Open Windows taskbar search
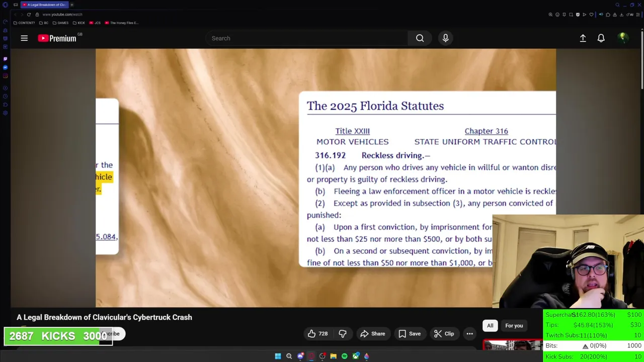This screenshot has width=644, height=362. [x=289, y=356]
